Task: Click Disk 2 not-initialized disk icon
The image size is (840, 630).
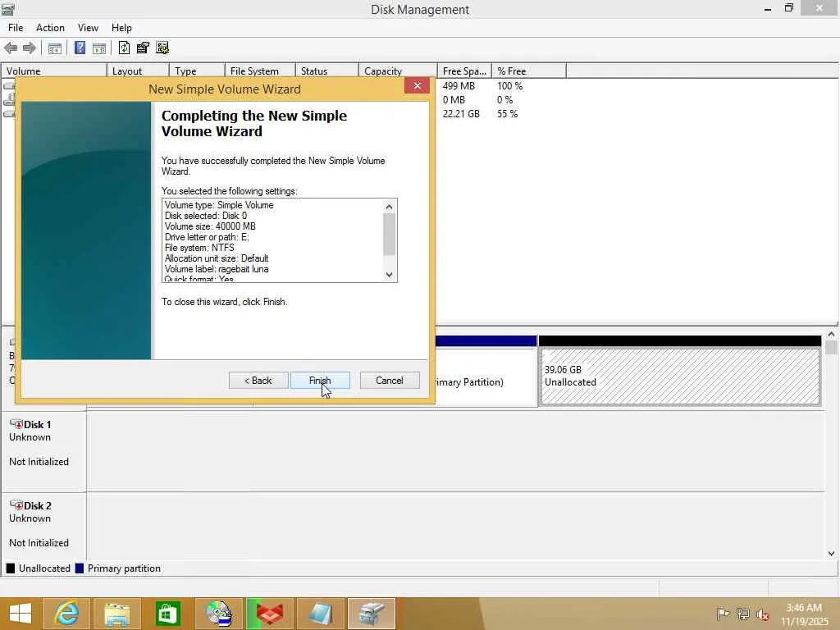Action: tap(16, 505)
